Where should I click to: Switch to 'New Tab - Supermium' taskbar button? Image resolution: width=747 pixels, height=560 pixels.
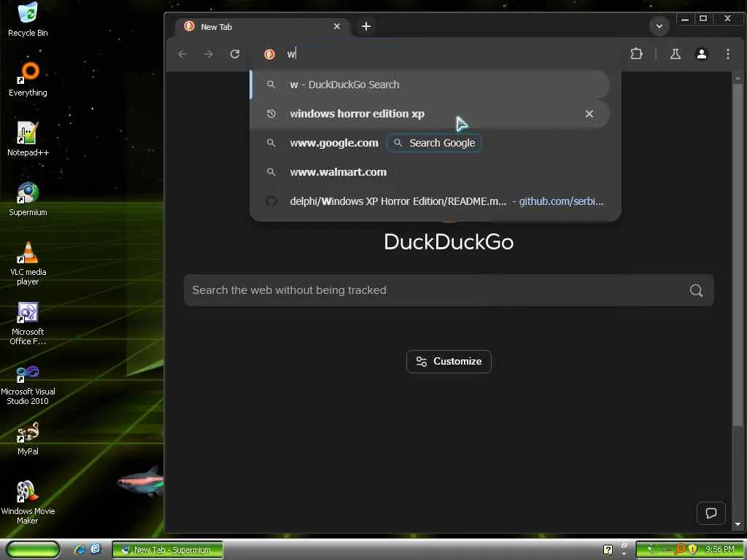click(x=168, y=550)
